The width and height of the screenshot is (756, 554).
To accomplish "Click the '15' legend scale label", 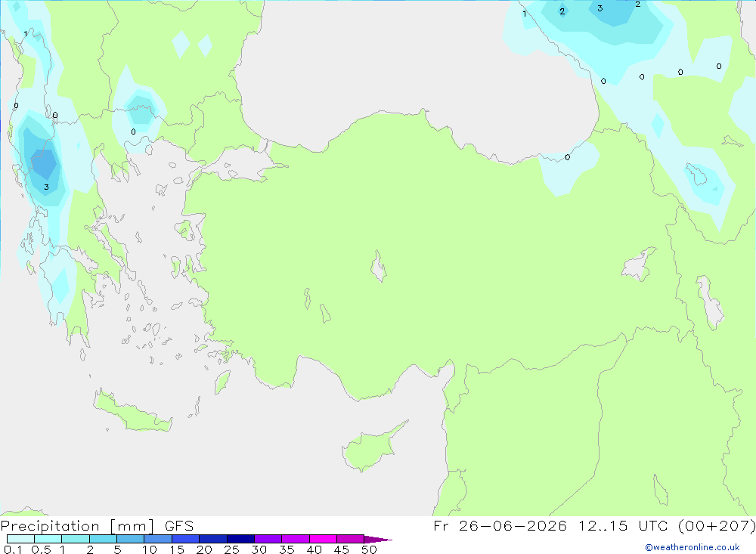I will [x=176, y=549].
